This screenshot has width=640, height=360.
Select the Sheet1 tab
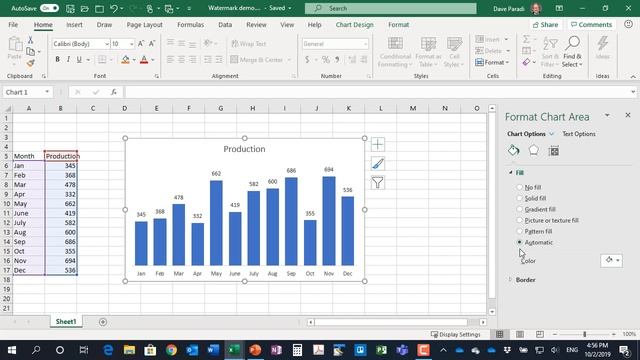coord(66,322)
